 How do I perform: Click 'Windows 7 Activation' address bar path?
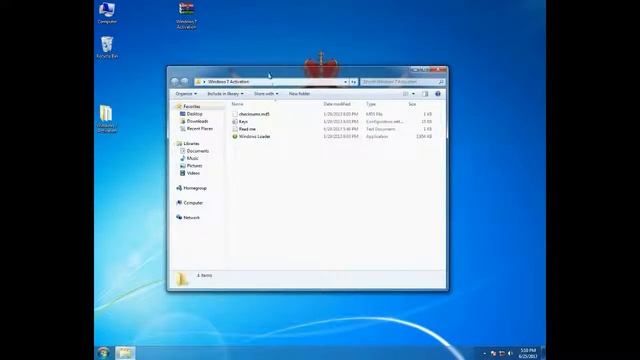coord(228,82)
